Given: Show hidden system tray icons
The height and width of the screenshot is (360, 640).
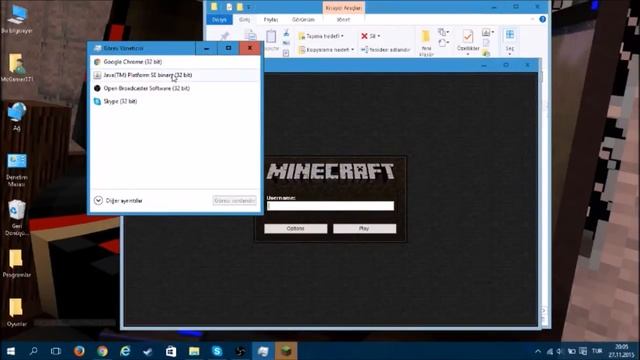Looking at the screenshot, I should tap(538, 351).
